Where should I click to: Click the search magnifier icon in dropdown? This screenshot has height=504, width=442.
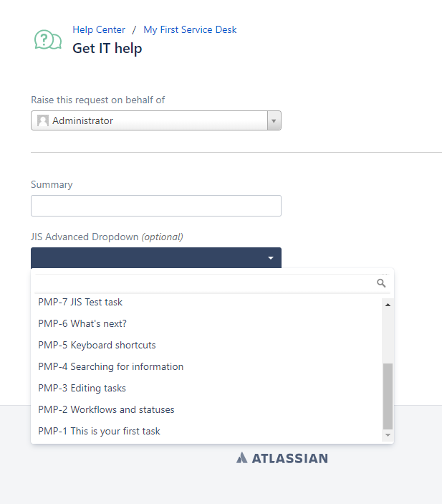(x=381, y=283)
